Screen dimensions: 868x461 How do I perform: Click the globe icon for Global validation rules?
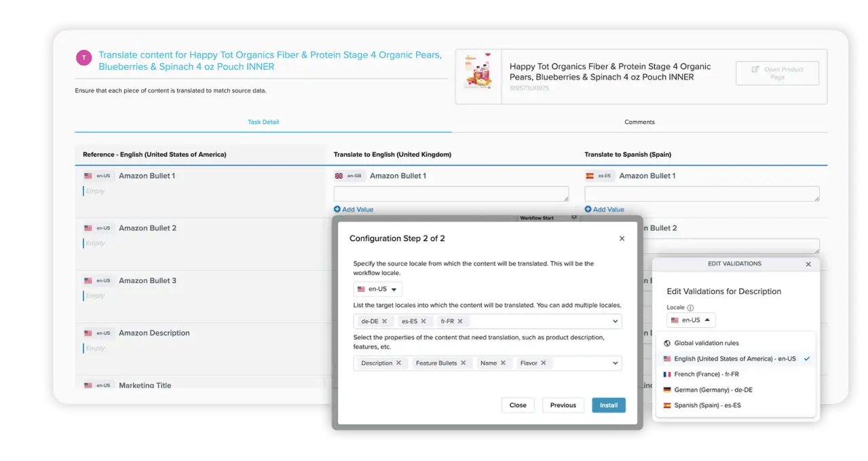[x=667, y=343]
